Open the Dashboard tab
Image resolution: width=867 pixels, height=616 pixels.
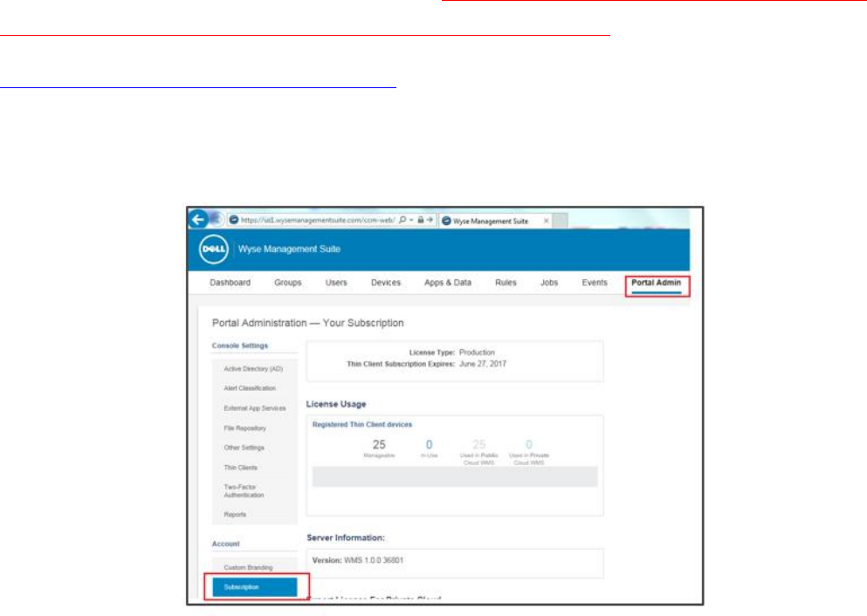click(x=230, y=283)
